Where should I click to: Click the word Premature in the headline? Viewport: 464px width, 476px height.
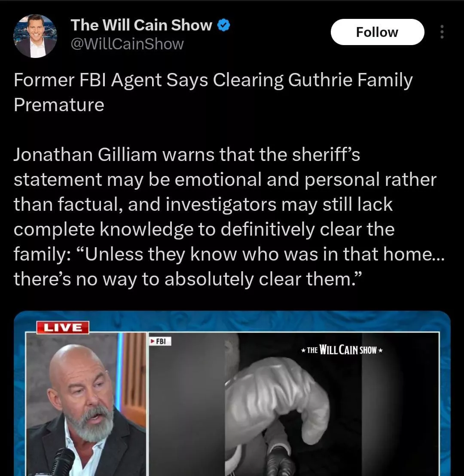[59, 105]
